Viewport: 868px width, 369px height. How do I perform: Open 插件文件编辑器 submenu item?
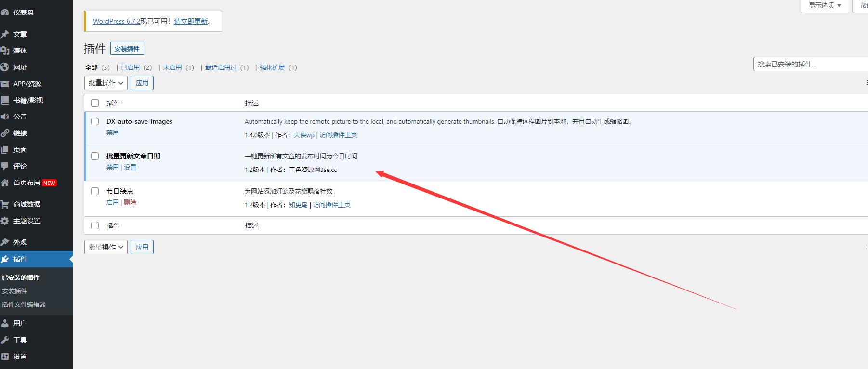[x=24, y=304]
